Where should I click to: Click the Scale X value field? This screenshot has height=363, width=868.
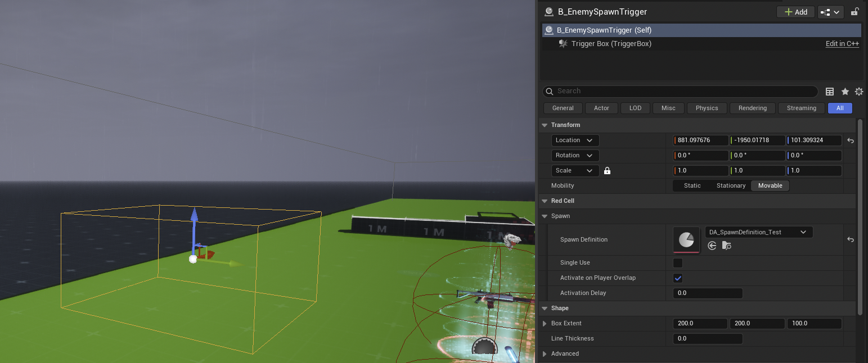coord(701,170)
